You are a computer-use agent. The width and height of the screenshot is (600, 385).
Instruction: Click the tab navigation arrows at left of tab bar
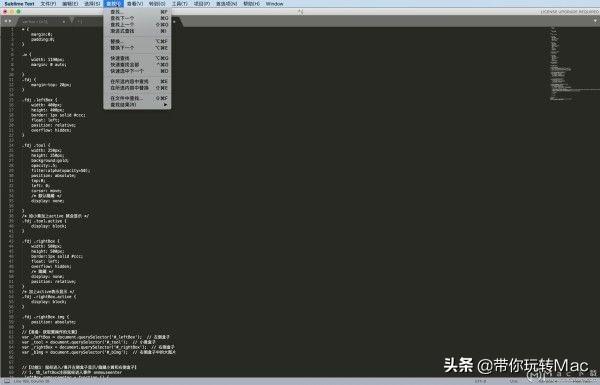(7, 21)
